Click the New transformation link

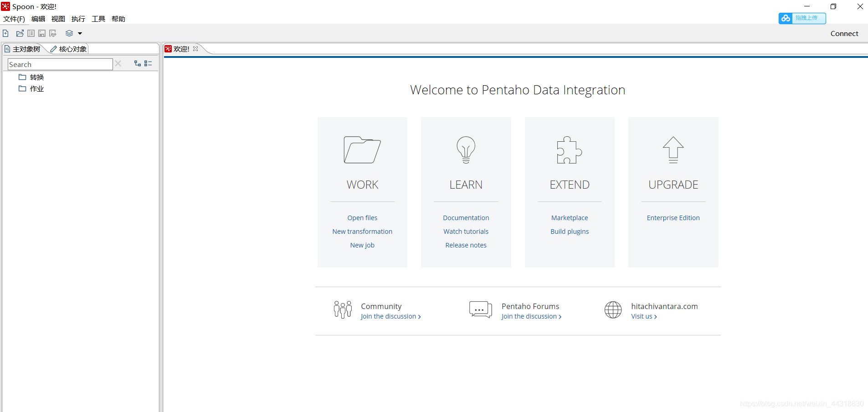click(x=362, y=232)
